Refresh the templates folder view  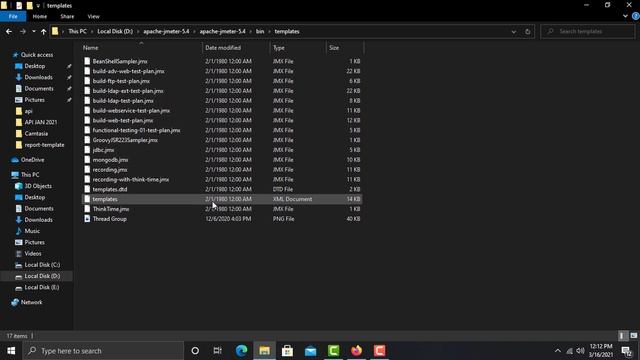pos(527,31)
